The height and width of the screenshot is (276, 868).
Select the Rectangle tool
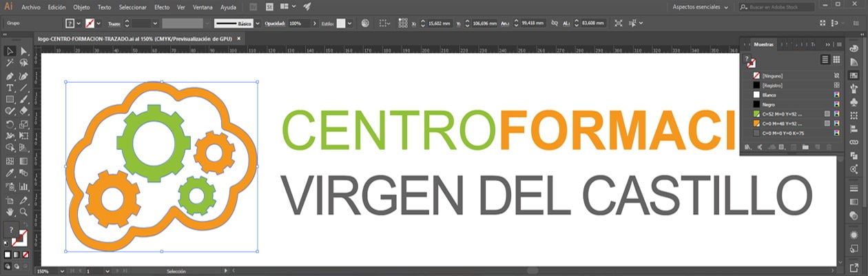[x=10, y=100]
